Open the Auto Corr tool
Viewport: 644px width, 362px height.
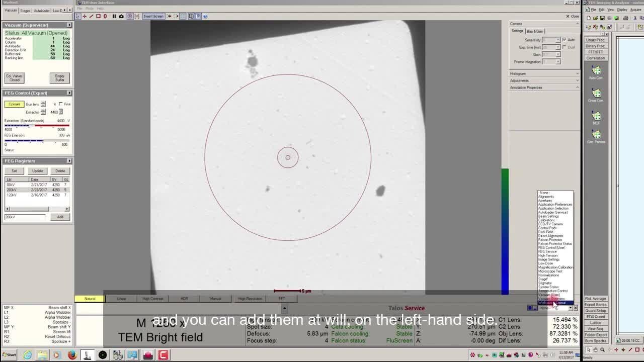[x=596, y=72]
